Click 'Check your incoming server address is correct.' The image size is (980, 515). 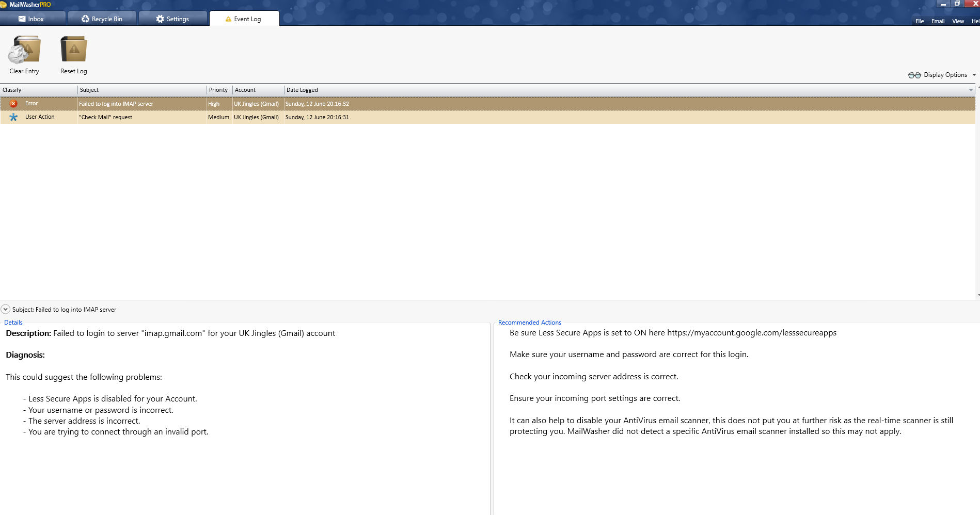pos(594,377)
